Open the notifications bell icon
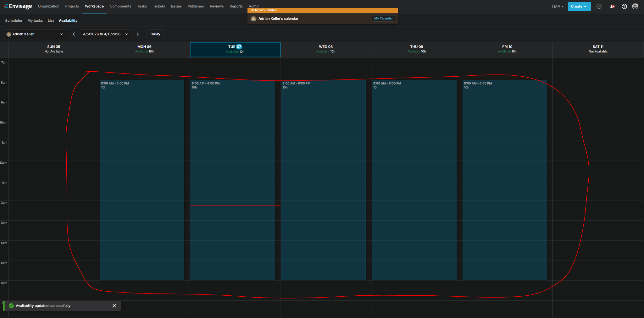The height and width of the screenshot is (318, 644). click(x=612, y=6)
